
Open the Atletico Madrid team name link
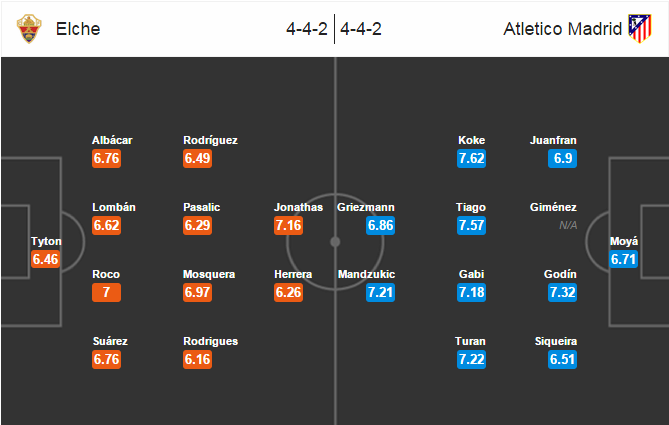point(563,29)
